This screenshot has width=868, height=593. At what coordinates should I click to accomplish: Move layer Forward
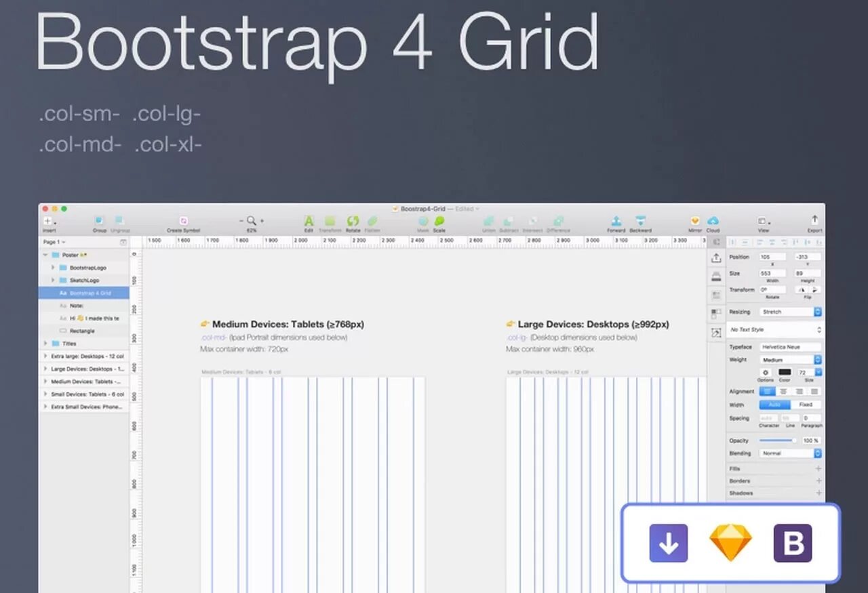(616, 221)
